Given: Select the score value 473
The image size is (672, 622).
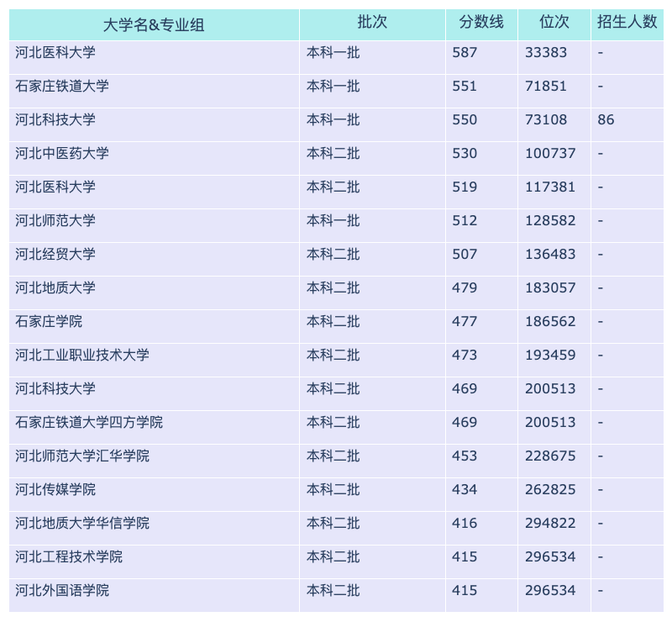Looking at the screenshot, I should pyautogui.click(x=465, y=356).
